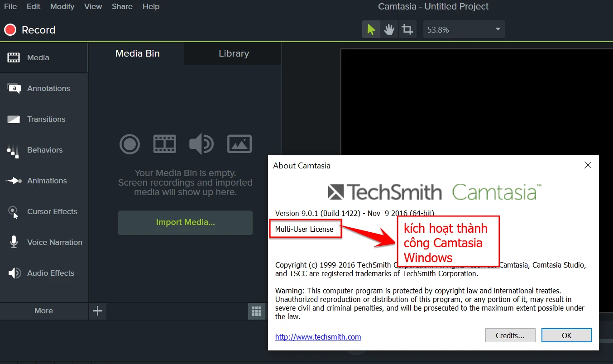Expand the More sidebar section
Viewport: 613px width, 364px height.
[x=43, y=311]
